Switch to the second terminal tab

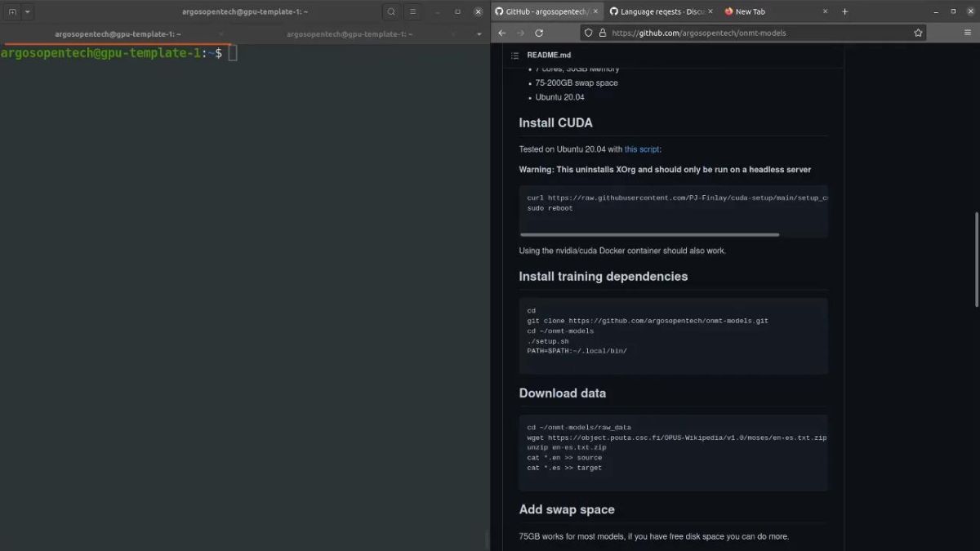[x=350, y=34]
